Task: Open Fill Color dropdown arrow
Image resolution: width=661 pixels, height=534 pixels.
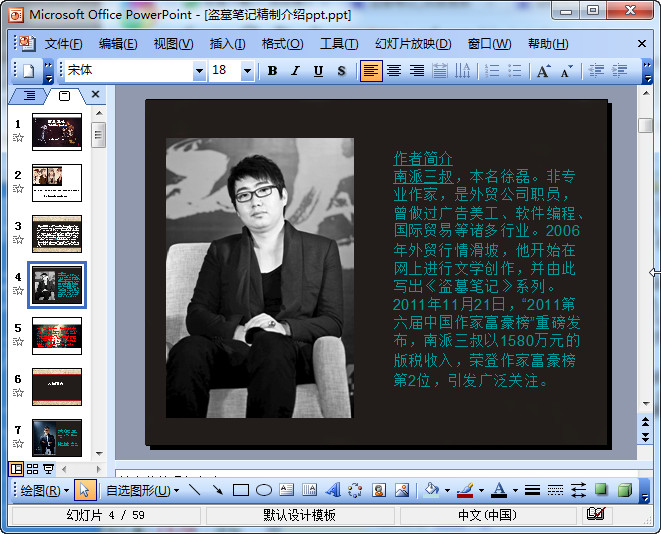Action: coord(447,490)
